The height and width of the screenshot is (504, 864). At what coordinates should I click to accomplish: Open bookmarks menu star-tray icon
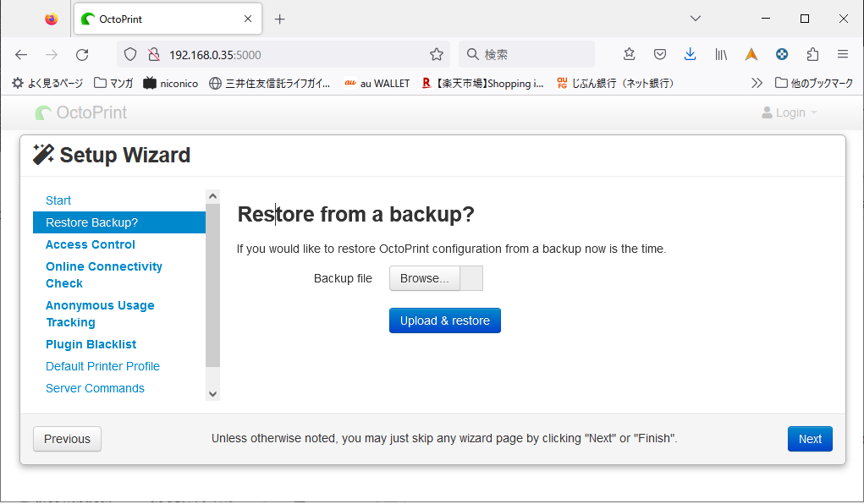point(629,54)
